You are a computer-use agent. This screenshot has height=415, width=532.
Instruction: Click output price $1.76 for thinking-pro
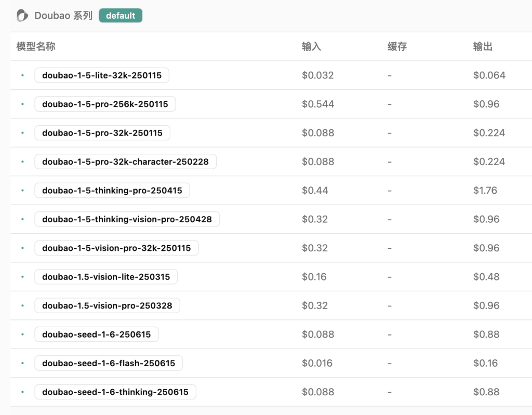click(485, 191)
